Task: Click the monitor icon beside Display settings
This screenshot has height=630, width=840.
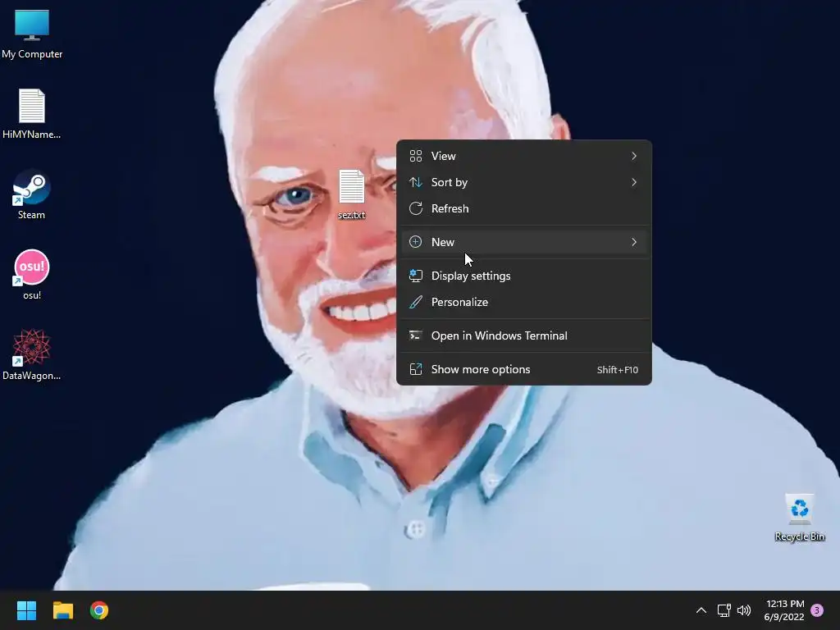Action: tap(416, 276)
